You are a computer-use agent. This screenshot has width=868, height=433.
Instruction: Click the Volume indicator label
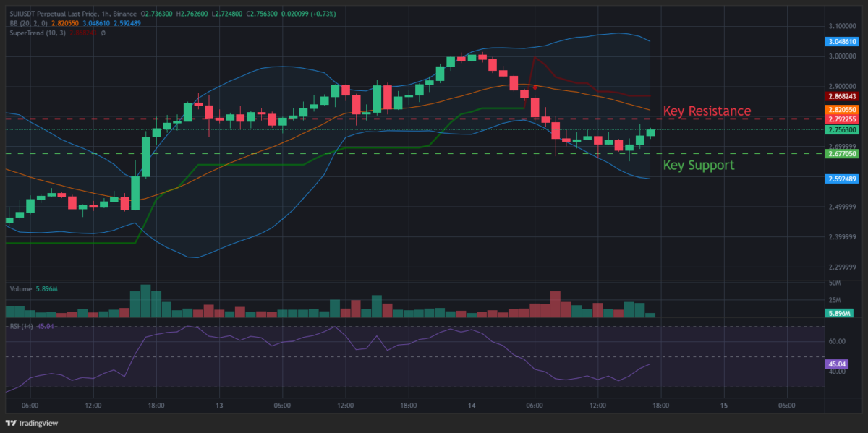(x=21, y=289)
